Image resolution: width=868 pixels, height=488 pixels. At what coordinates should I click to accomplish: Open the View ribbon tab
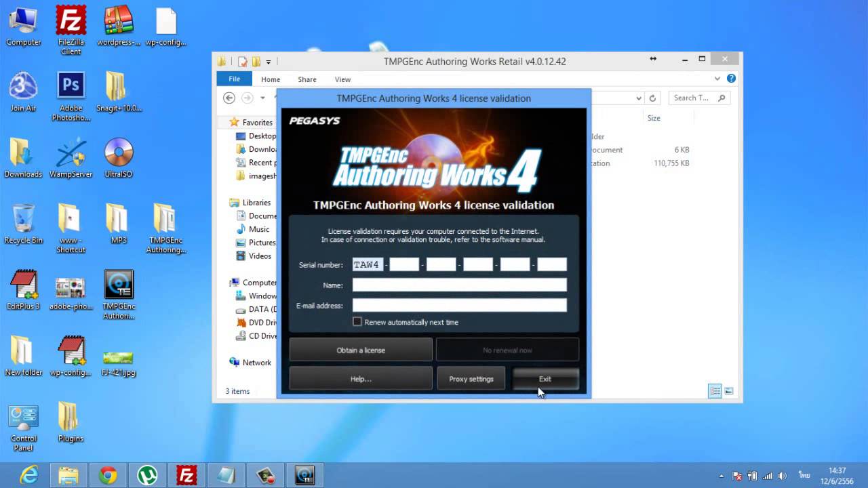point(342,79)
